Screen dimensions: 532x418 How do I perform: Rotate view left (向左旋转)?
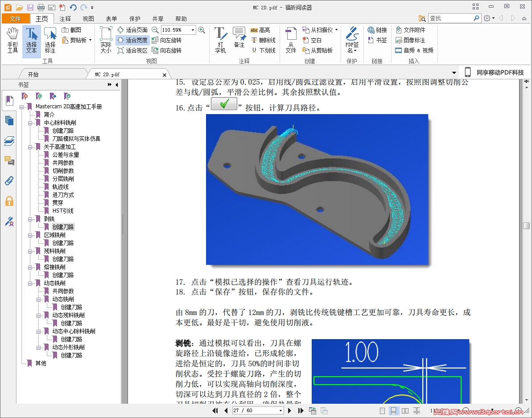pos(167,40)
